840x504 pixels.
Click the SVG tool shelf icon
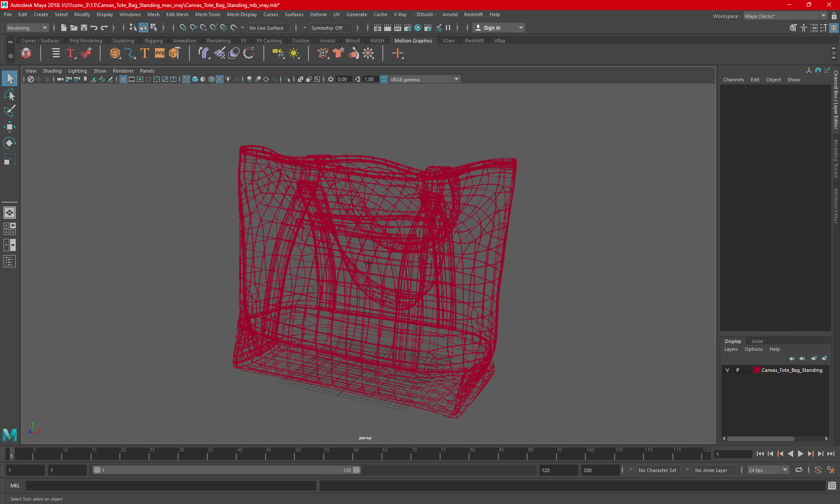click(x=160, y=53)
